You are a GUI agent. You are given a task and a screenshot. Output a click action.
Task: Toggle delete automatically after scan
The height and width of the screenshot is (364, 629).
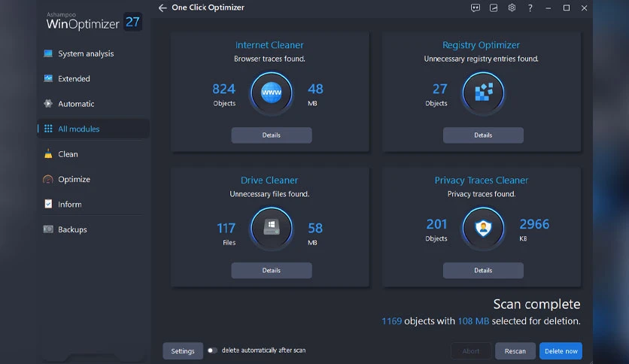pos(212,350)
